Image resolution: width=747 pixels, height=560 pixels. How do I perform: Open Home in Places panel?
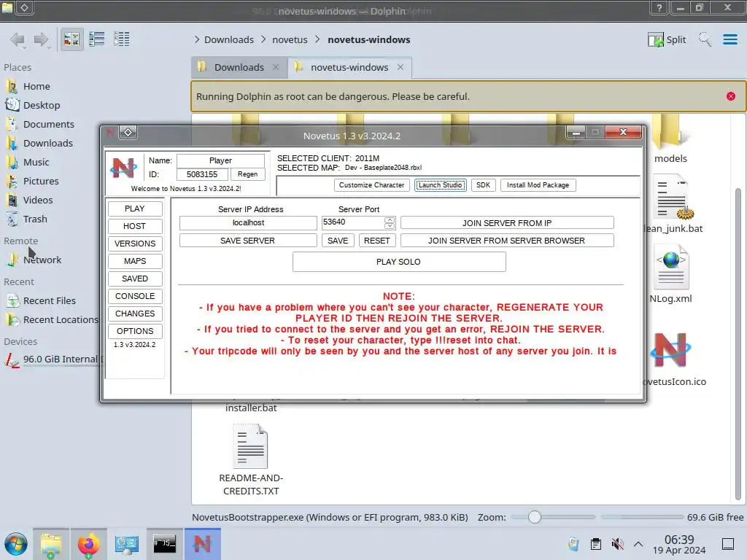(x=36, y=86)
